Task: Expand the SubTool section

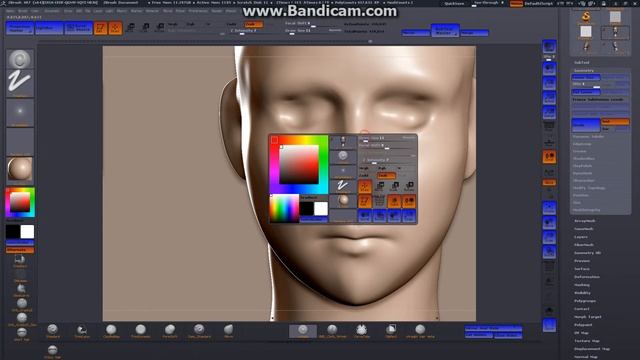Action: 582,62
